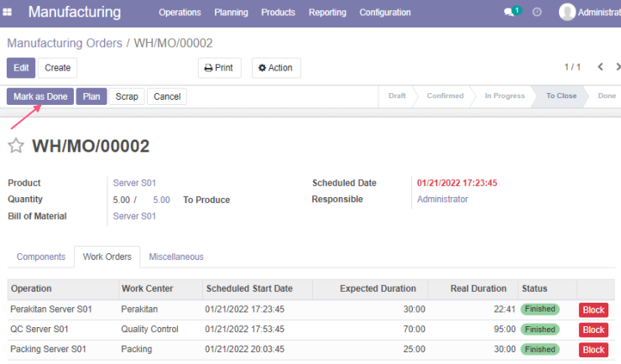Click the Administrator avatar icon
621x364 pixels.
click(x=566, y=12)
